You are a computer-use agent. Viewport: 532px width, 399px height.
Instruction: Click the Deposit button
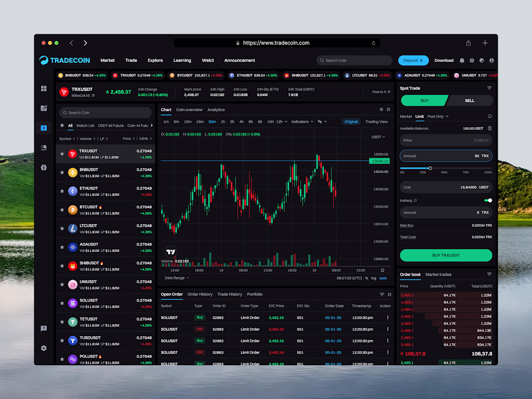click(413, 60)
